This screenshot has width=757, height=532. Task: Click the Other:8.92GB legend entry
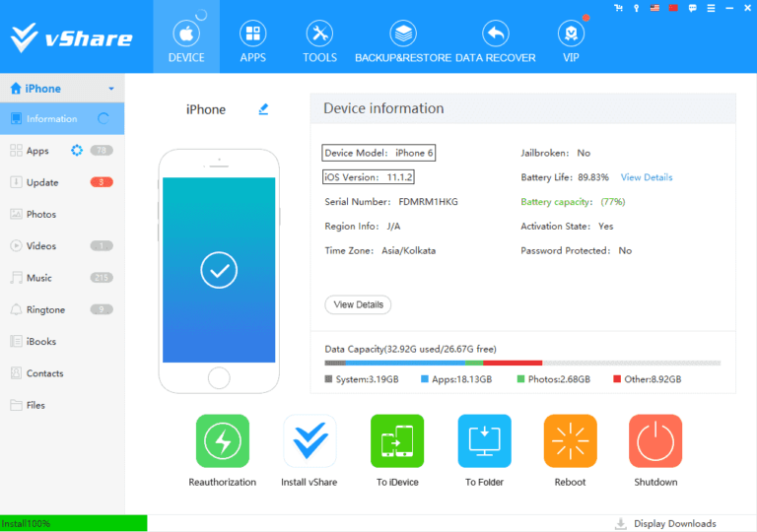[647, 379]
